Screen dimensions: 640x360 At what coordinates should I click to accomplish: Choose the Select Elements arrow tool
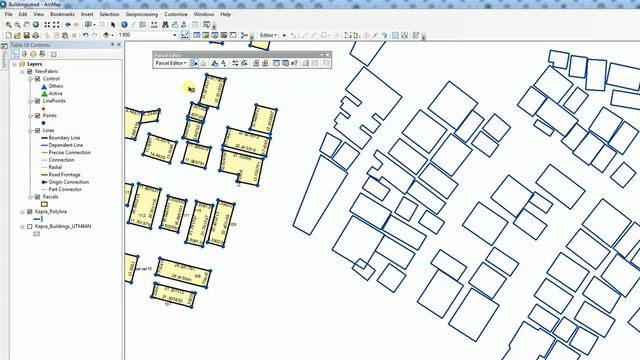tap(113, 25)
